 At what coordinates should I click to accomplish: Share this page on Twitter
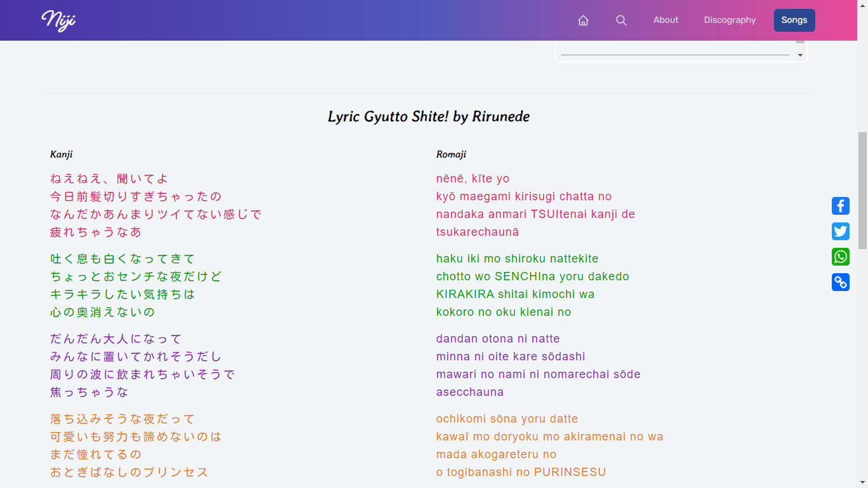coord(841,231)
